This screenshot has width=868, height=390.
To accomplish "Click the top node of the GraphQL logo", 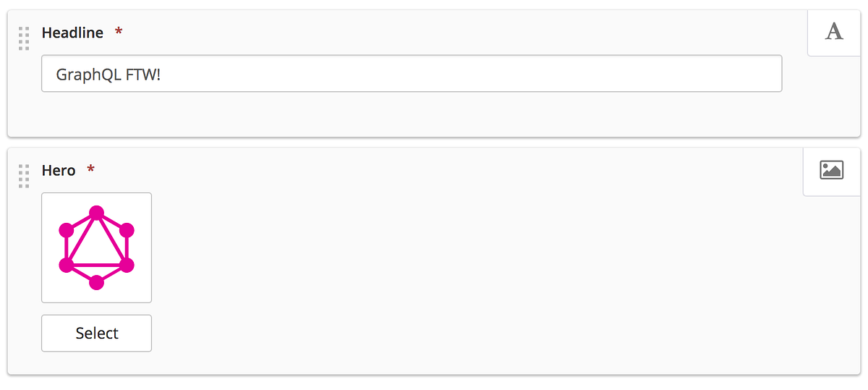I will pyautogui.click(x=96, y=213).
